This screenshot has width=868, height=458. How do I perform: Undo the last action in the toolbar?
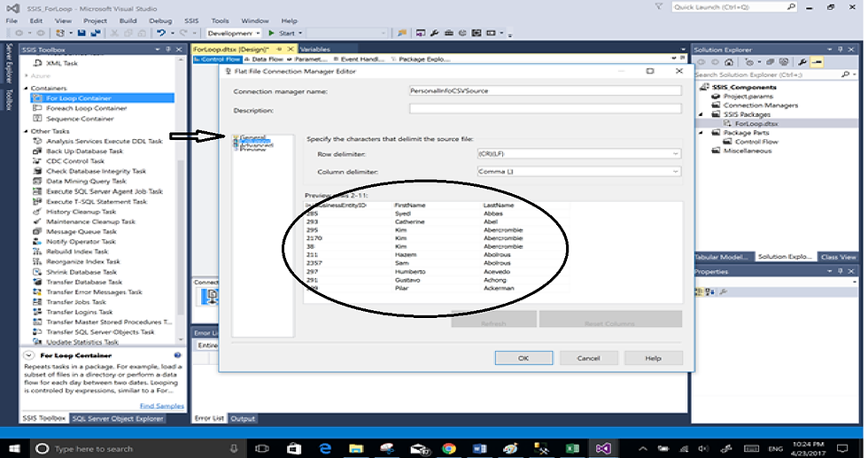point(160,34)
